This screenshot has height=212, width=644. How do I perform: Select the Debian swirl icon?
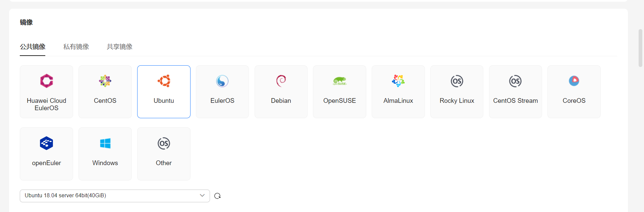coord(281,81)
